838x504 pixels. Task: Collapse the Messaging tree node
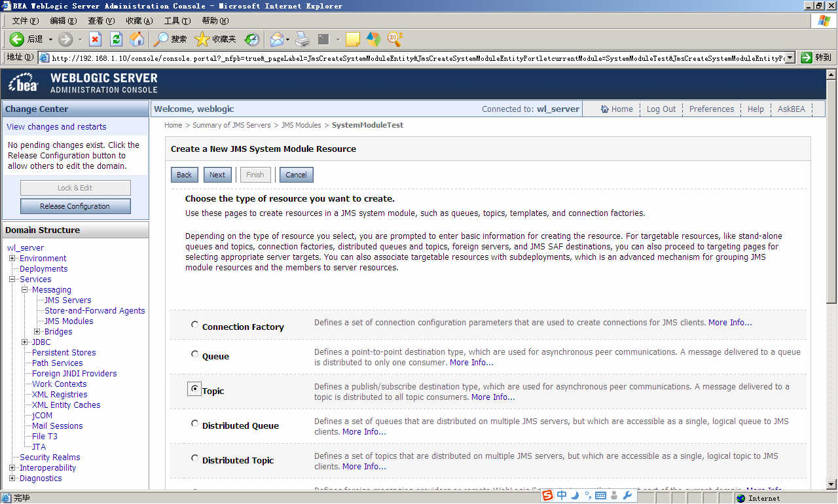[x=24, y=290]
